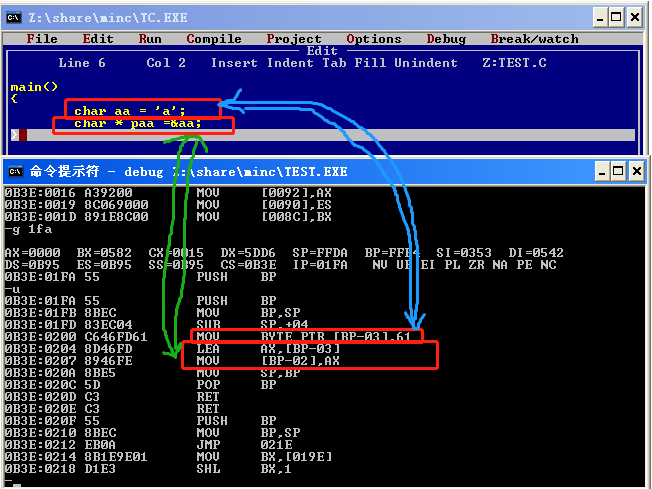
Task: Click the highlighted current line in editor
Action: tap(323, 135)
